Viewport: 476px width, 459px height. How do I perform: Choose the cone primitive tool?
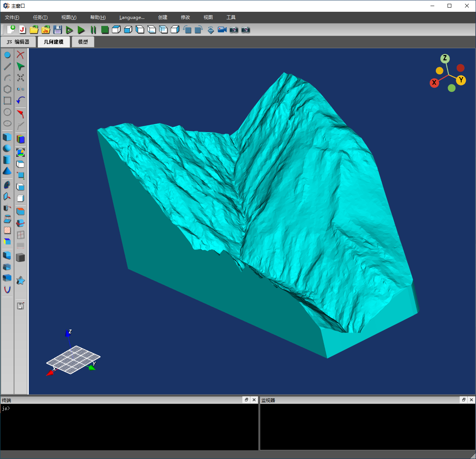(x=7, y=171)
